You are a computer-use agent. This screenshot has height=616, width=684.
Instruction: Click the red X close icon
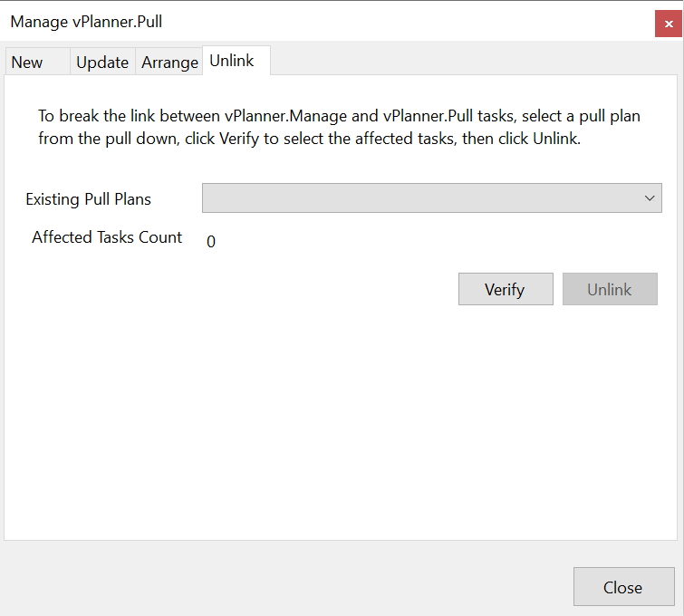point(669,24)
